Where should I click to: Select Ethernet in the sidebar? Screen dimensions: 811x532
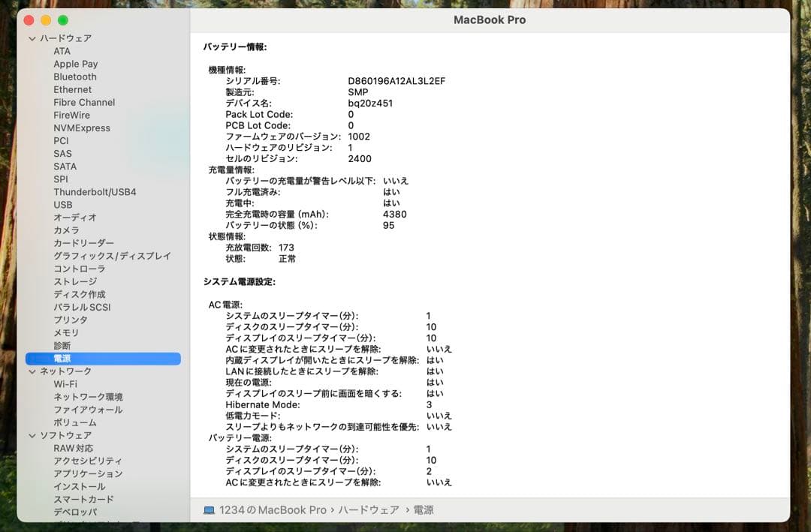pos(72,89)
